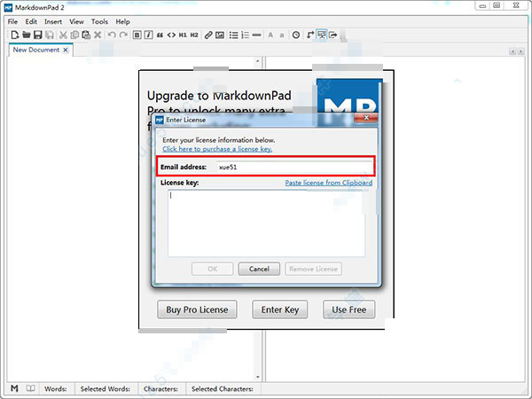This screenshot has width=532, height=399.
Task: Copy selection using toolbar copy icon
Action: pos(74,35)
